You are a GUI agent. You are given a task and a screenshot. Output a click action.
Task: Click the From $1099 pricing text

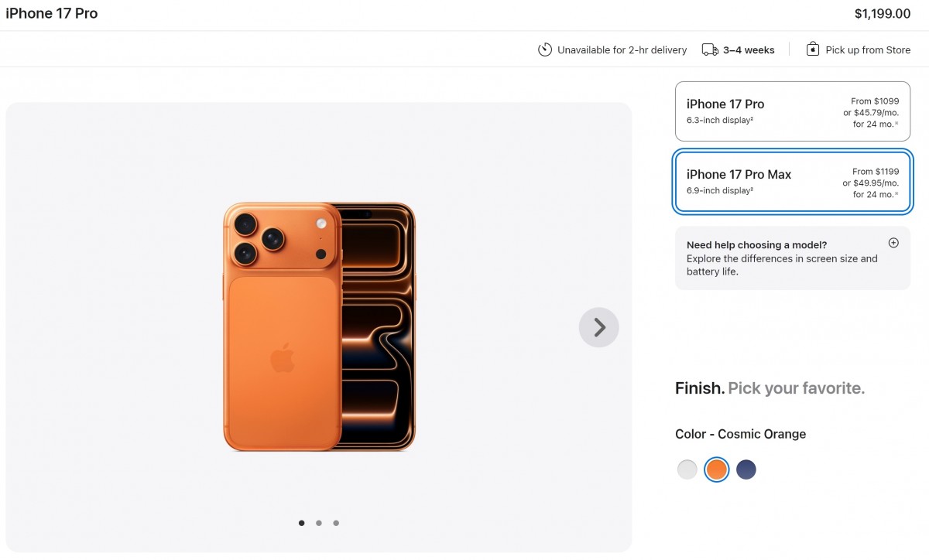click(876, 101)
